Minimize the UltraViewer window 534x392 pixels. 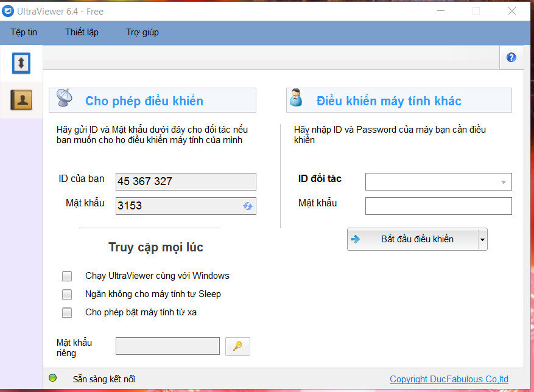tap(441, 11)
